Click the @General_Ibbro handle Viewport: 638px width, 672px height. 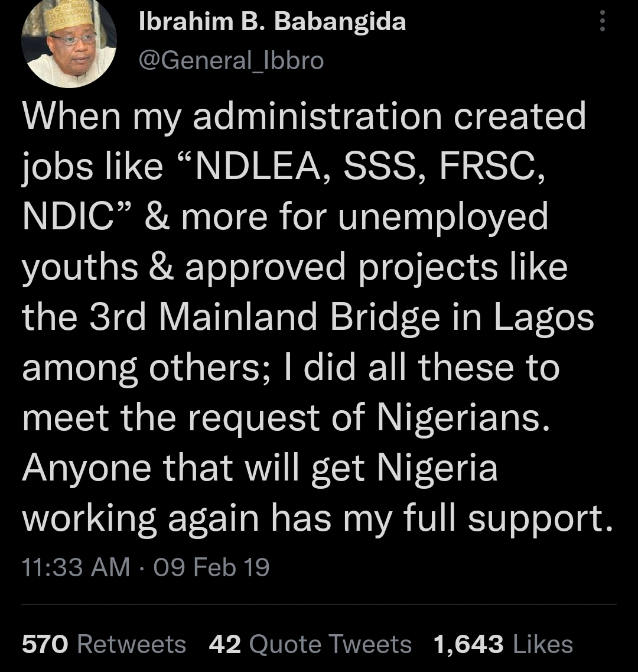(x=230, y=61)
